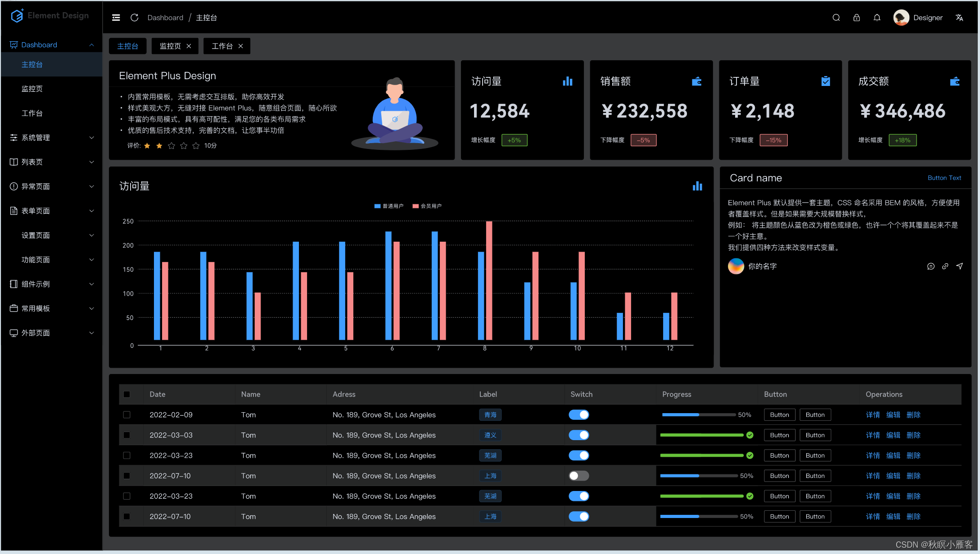This screenshot has height=554, width=980.
Task: Collapse sidebar with hamburger menu icon
Action: click(116, 18)
